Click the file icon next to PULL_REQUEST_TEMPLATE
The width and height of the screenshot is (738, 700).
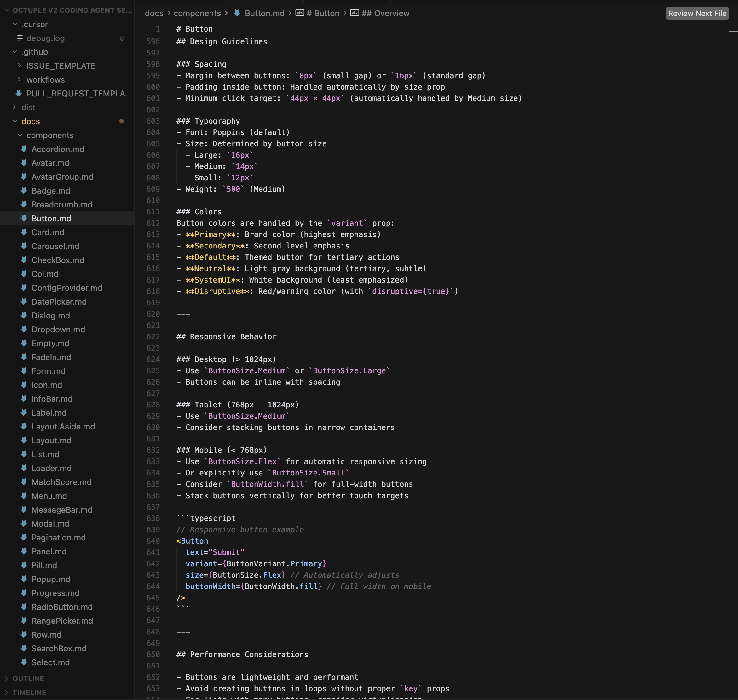[19, 93]
